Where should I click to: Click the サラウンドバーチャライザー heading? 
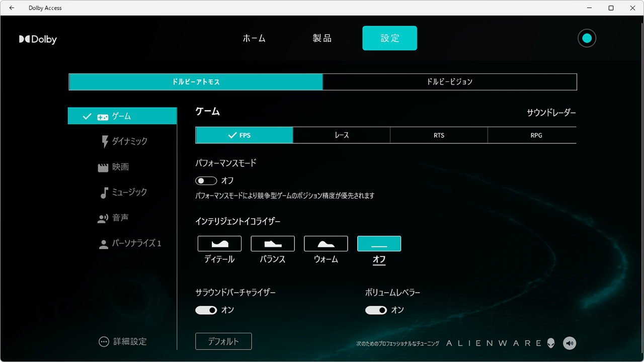(x=235, y=293)
